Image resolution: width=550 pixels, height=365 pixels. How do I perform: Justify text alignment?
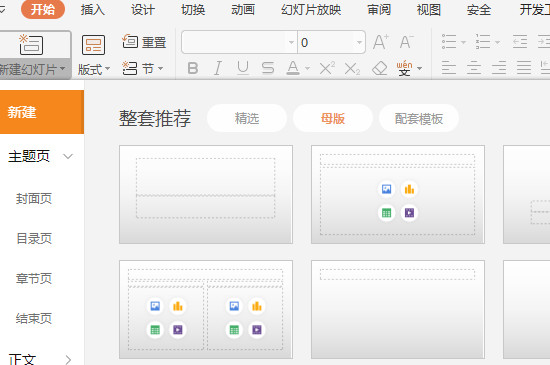click(524, 68)
